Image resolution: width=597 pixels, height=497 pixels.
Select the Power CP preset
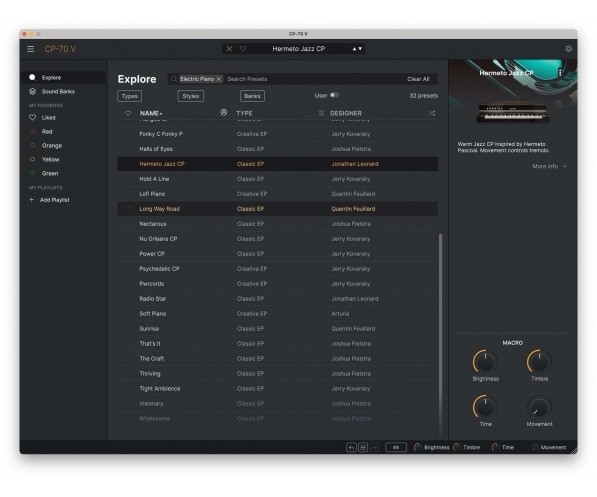click(x=278, y=254)
